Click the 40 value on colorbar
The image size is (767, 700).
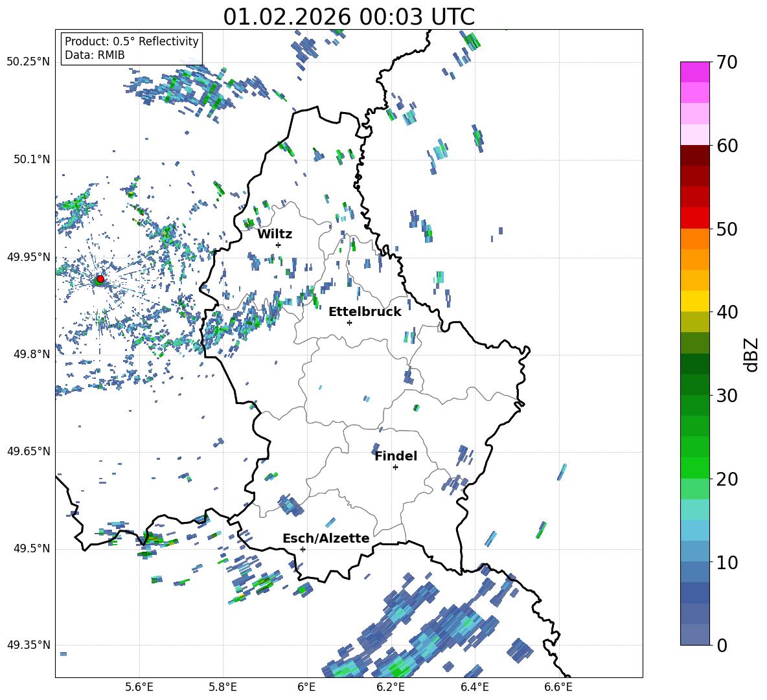coord(727,312)
